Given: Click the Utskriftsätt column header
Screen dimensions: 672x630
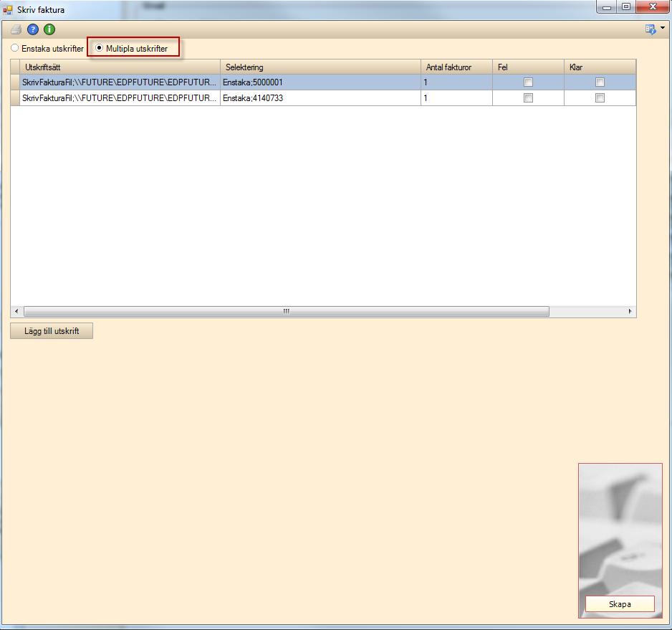Looking at the screenshot, I should click(x=120, y=67).
